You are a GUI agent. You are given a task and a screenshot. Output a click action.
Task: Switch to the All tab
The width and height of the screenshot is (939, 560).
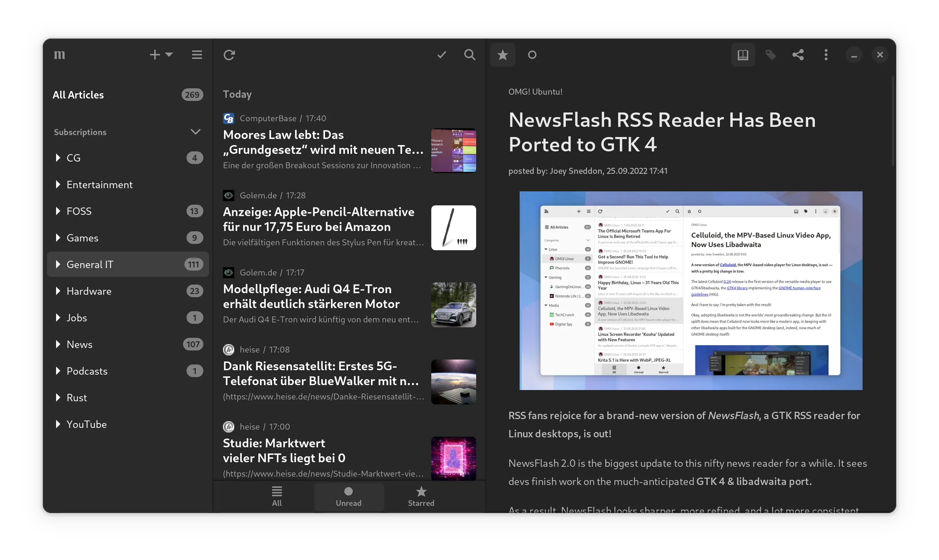pos(277,497)
